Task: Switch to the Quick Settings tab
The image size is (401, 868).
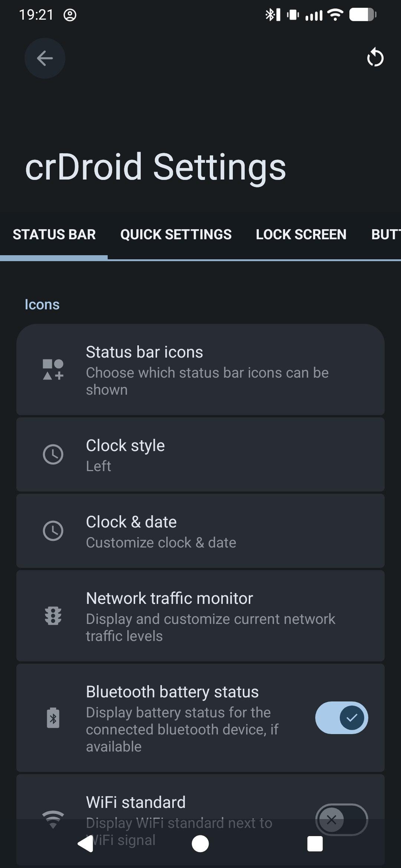Action: (176, 234)
